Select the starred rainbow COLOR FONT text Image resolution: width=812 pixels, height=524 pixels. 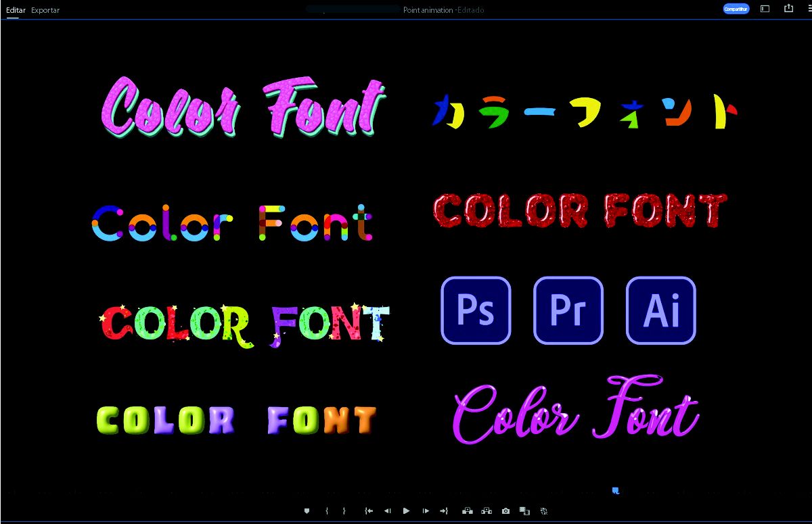[246, 325]
